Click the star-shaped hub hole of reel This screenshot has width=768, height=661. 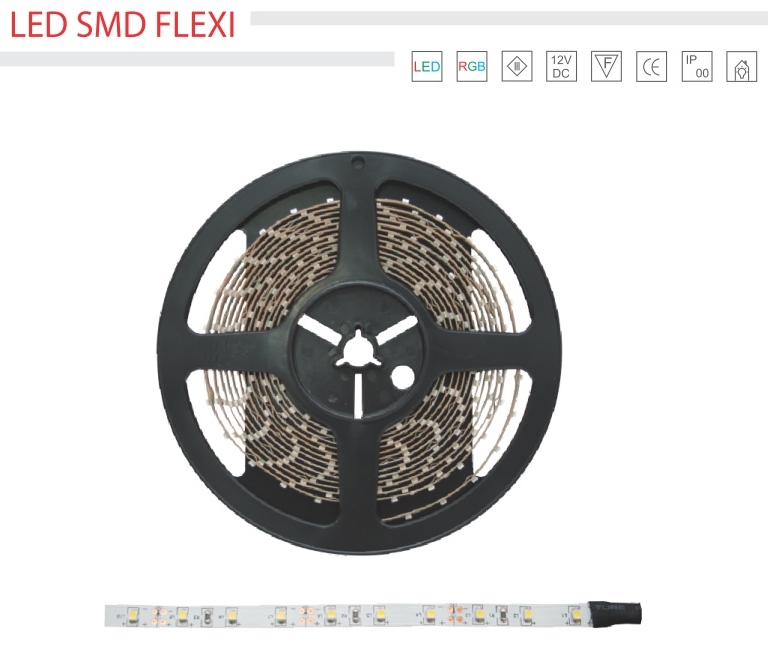point(359,348)
